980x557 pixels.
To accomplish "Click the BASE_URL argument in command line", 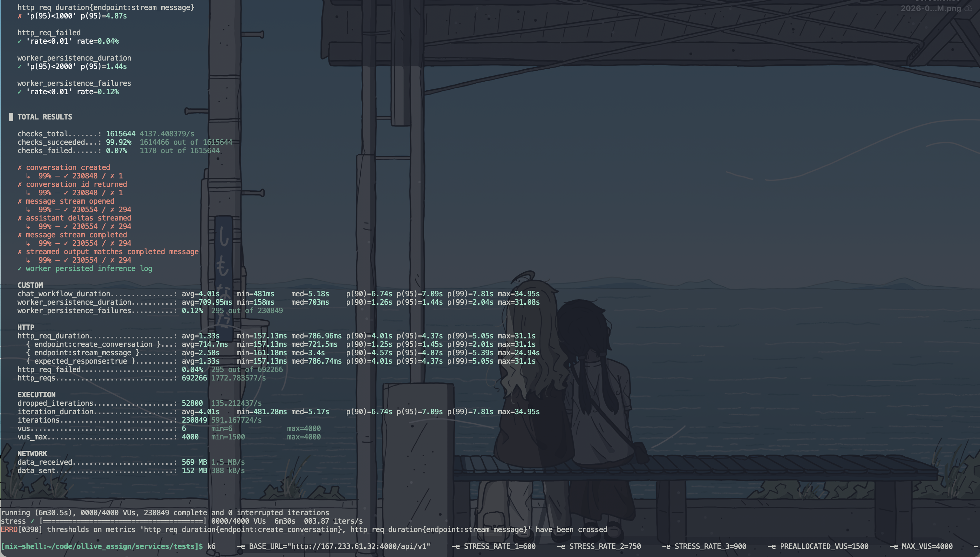I will [340, 546].
